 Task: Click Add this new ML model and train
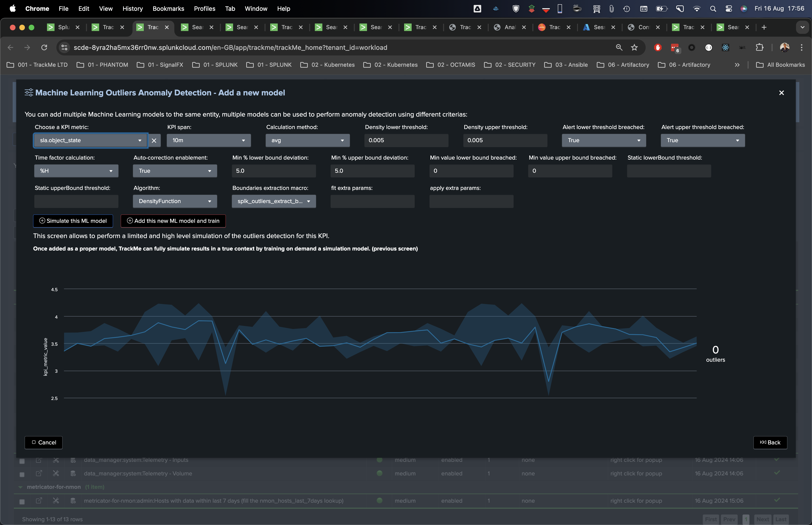click(x=173, y=221)
